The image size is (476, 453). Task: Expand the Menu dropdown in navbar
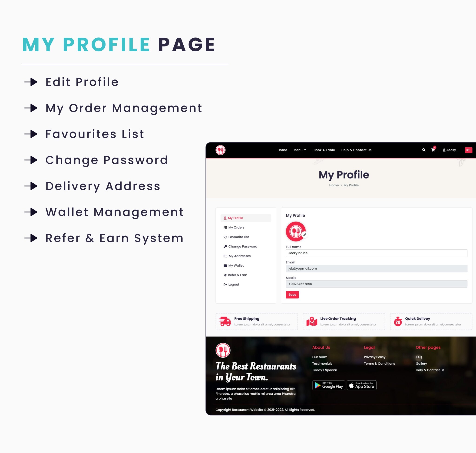coord(299,150)
